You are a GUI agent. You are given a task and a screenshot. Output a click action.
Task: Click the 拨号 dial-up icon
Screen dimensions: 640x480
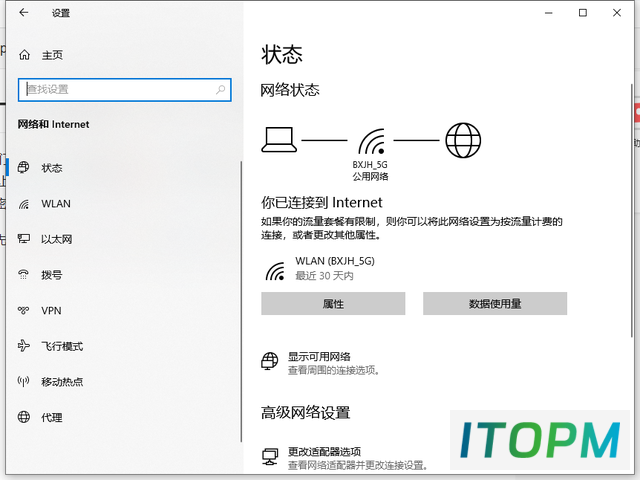(24, 274)
